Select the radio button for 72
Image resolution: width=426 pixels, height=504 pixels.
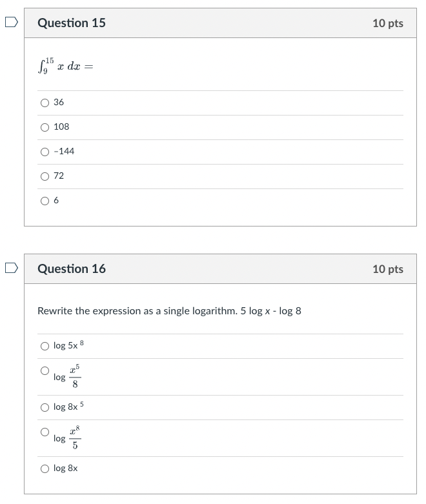45,176
